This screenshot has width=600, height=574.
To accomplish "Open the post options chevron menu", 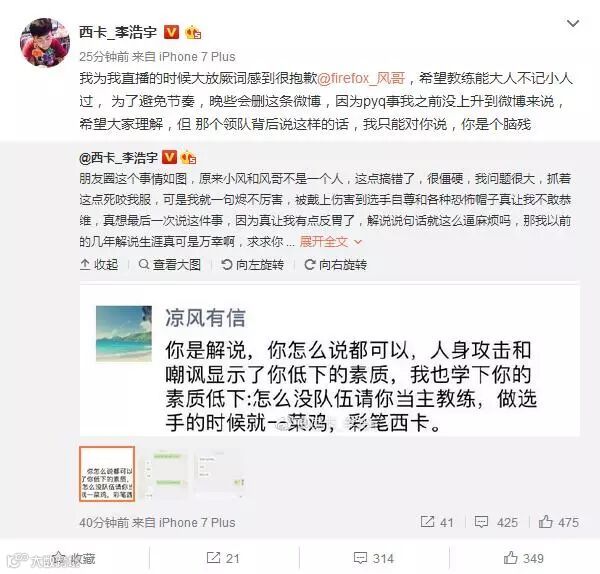I will coord(572,24).
